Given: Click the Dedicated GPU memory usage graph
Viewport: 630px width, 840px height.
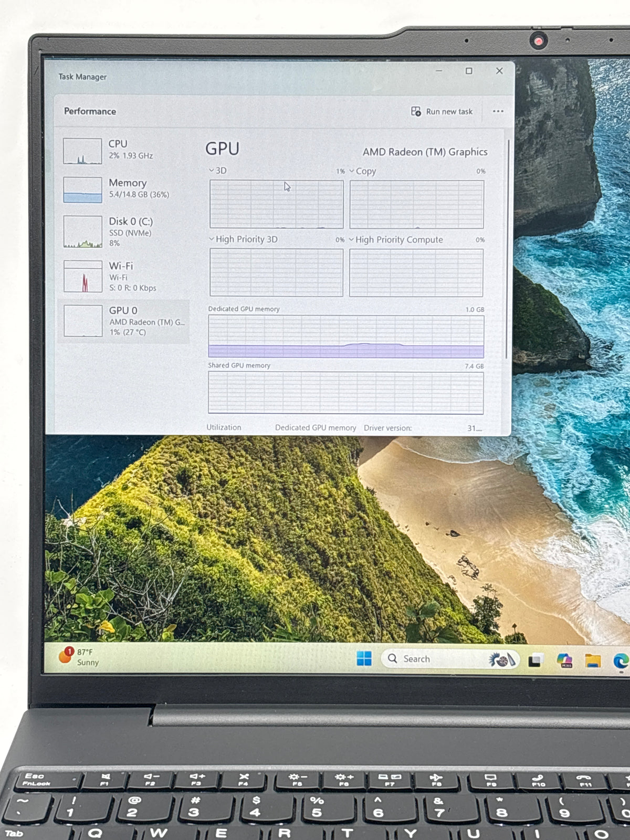Looking at the screenshot, I should point(346,337).
